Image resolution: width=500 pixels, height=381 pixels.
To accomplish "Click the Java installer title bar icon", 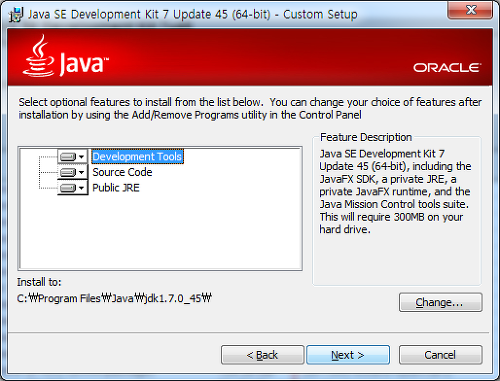I will (x=16, y=15).
